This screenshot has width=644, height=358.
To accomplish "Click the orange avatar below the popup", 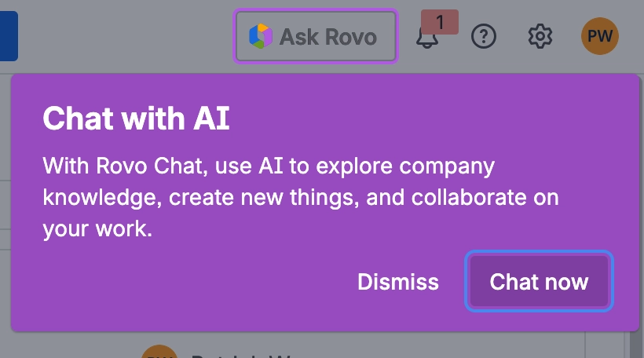I will pos(159,353).
